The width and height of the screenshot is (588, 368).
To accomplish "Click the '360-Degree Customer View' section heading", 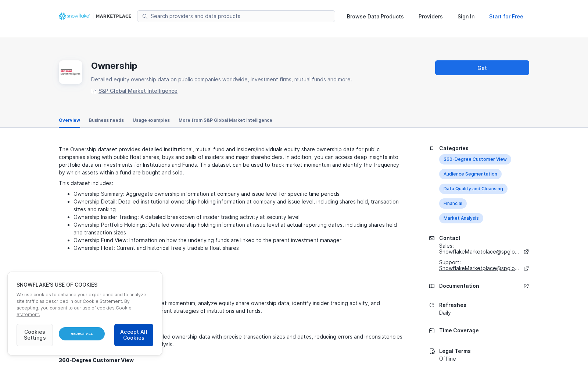I will click(x=96, y=360).
